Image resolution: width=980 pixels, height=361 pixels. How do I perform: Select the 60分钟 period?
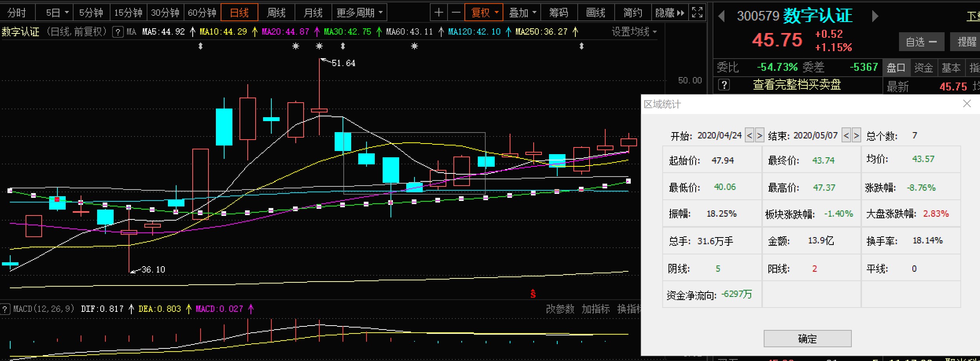202,13
